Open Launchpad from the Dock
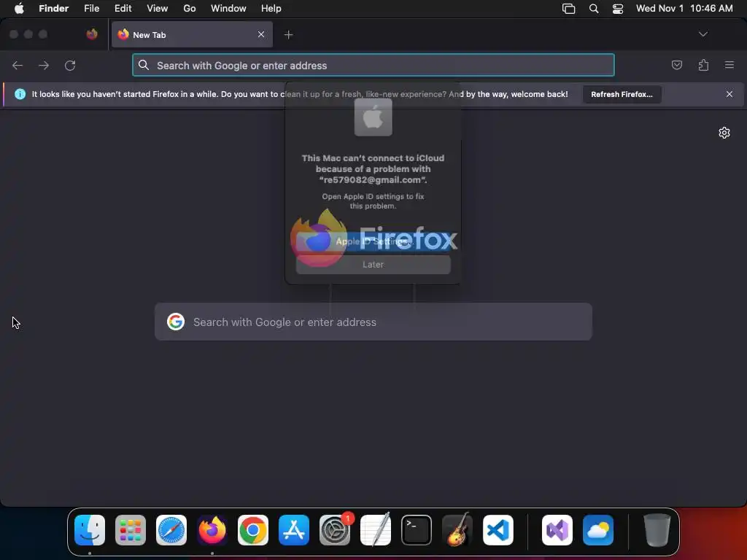The height and width of the screenshot is (560, 747). 131,530
